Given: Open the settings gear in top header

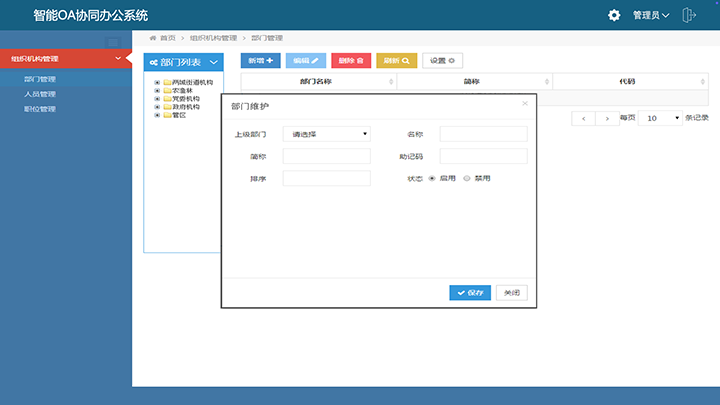Looking at the screenshot, I should click(x=614, y=15).
